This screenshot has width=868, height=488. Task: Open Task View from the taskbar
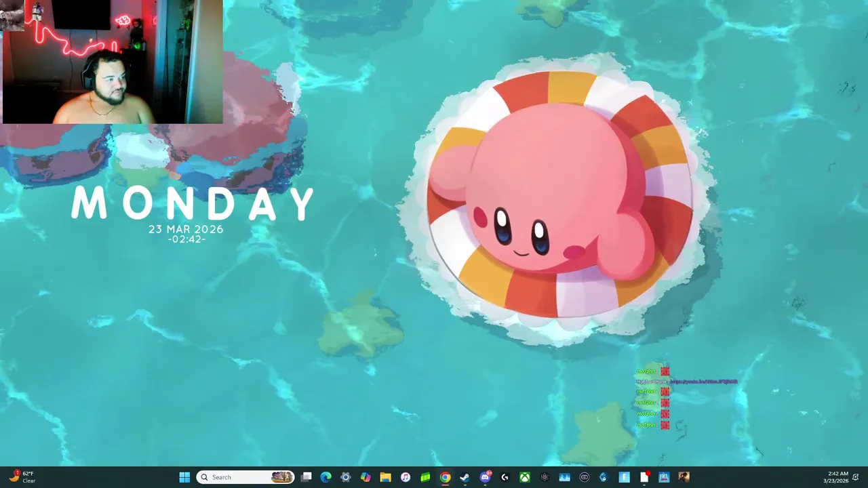click(x=307, y=477)
